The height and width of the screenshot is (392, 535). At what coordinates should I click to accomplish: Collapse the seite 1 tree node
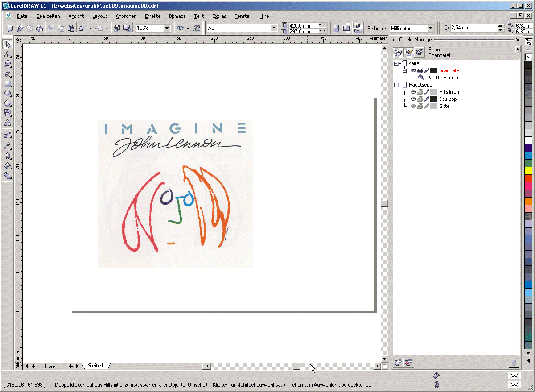(396, 63)
